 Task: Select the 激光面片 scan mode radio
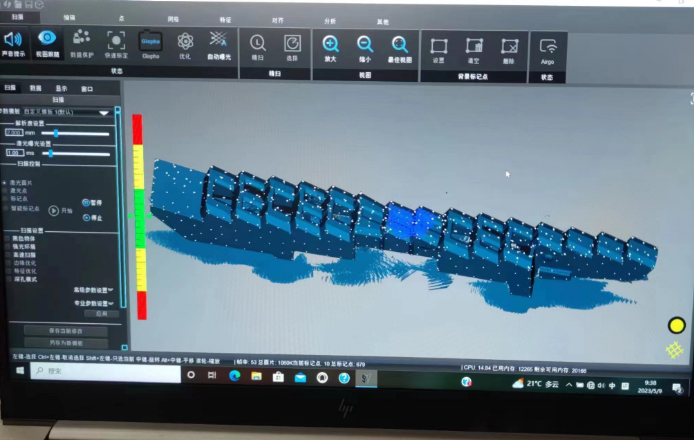pos(5,182)
